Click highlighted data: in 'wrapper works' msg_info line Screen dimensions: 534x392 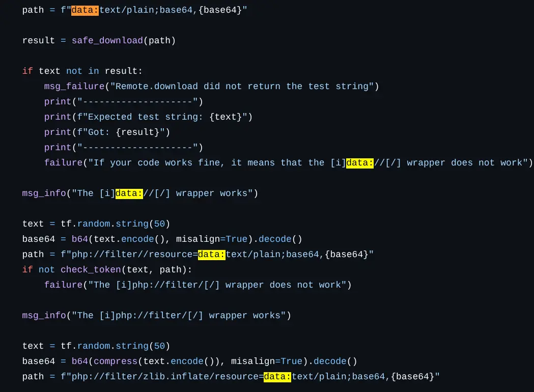tap(129, 193)
